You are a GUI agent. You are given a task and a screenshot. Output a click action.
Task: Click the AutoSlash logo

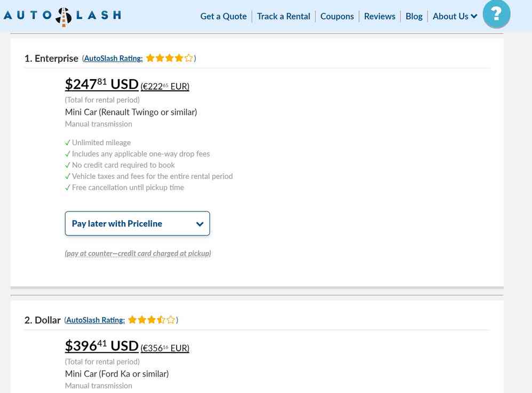click(x=63, y=16)
